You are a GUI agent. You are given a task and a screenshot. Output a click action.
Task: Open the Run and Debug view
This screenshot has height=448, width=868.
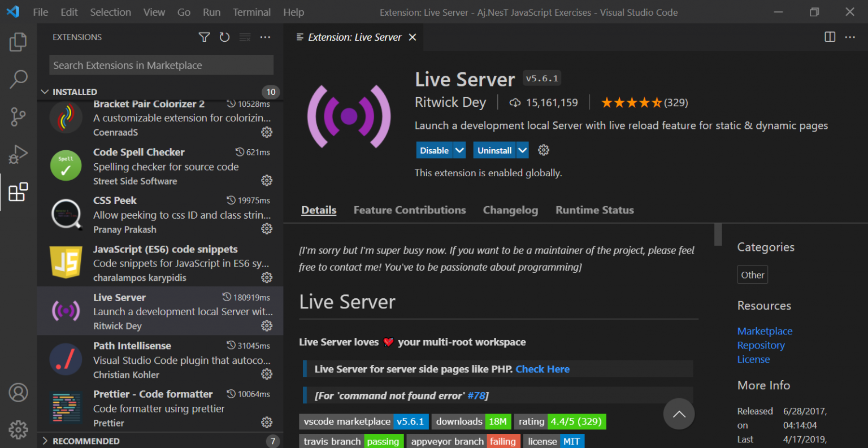pyautogui.click(x=18, y=154)
